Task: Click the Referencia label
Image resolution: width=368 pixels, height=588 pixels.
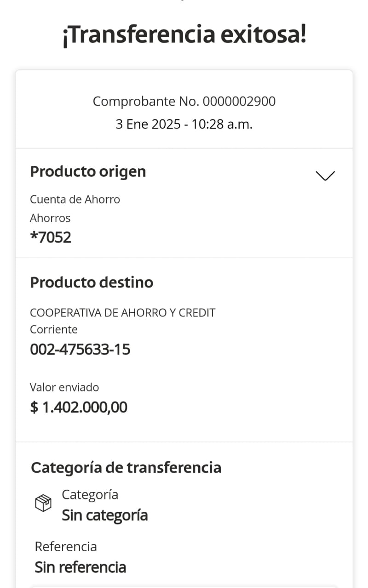Action: (x=66, y=547)
